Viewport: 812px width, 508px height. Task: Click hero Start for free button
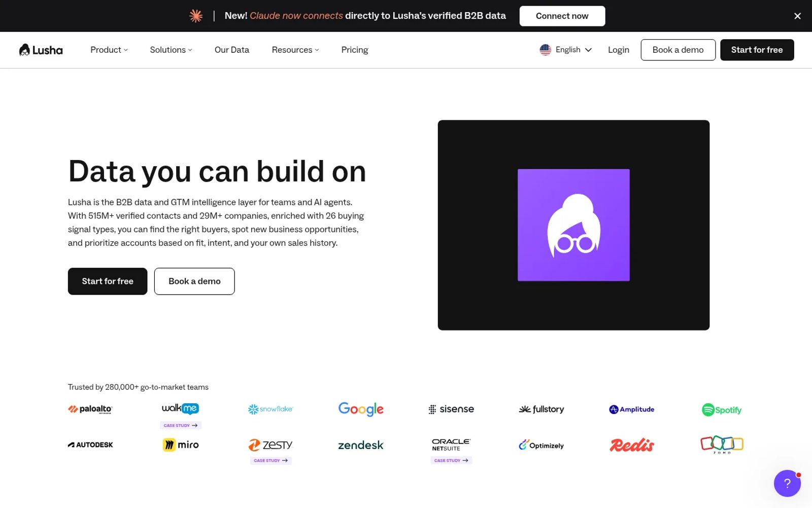tap(108, 281)
